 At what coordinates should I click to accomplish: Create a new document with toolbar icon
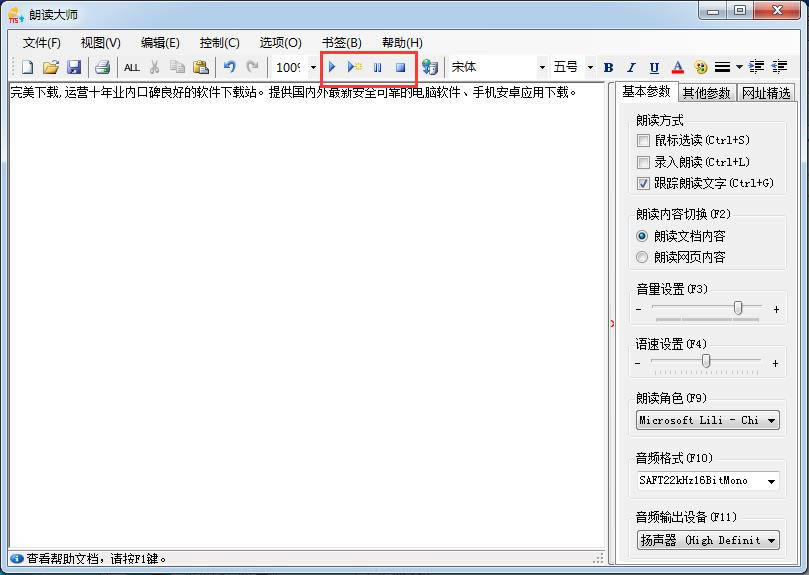(27, 67)
